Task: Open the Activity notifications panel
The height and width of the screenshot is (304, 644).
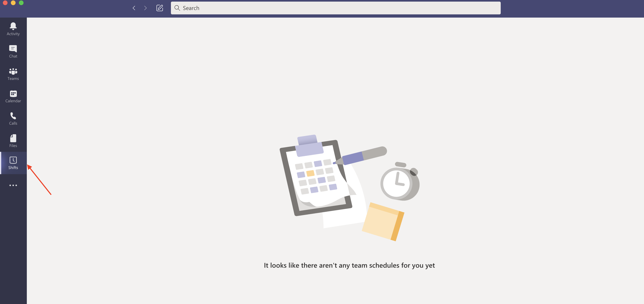Action: click(13, 28)
